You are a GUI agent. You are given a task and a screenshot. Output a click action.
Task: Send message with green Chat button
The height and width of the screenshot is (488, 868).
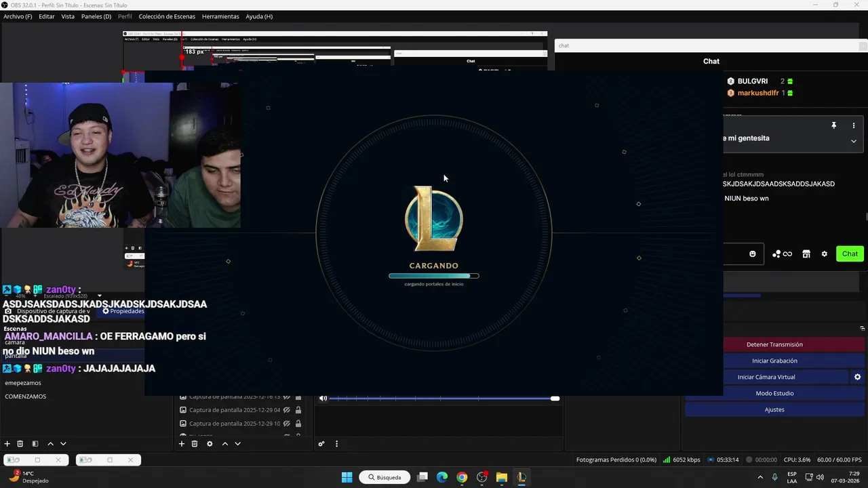click(x=850, y=254)
